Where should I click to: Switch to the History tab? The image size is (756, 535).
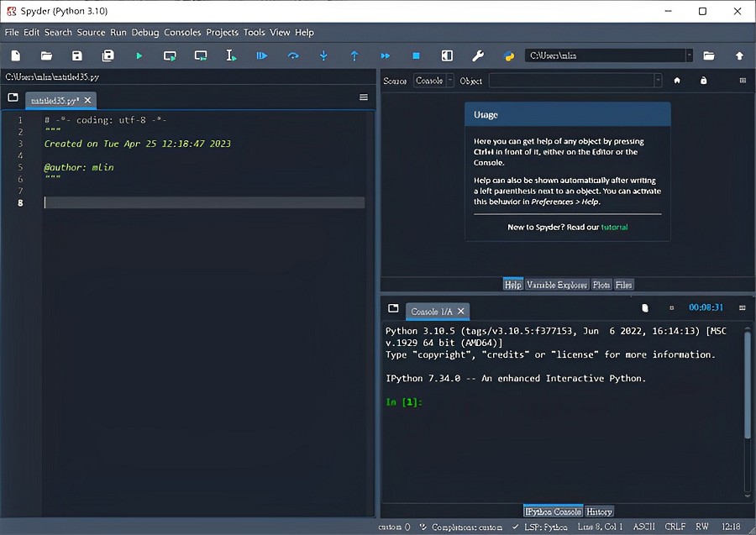click(599, 511)
